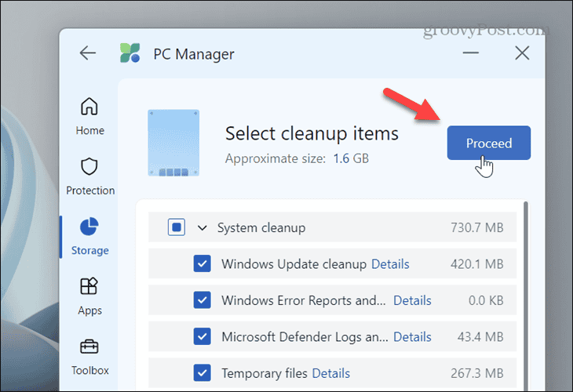
Task: Click the 730.7 MB System cleanup size
Action: coord(477,227)
